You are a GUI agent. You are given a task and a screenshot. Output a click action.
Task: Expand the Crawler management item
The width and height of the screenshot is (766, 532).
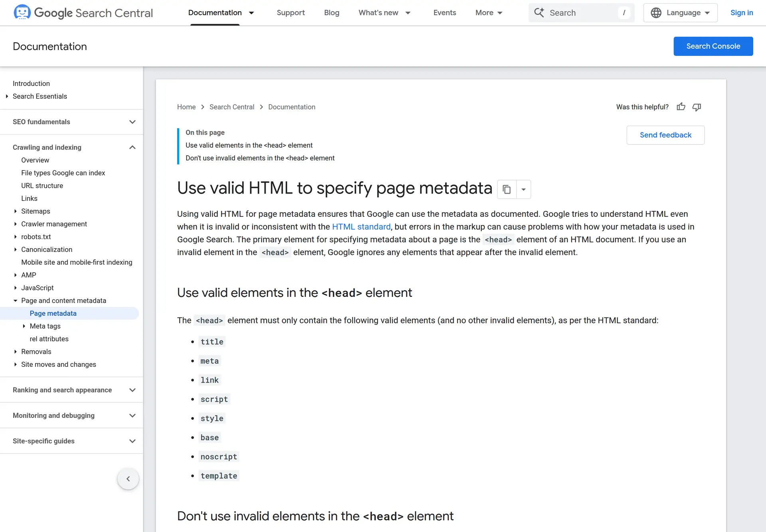15,224
